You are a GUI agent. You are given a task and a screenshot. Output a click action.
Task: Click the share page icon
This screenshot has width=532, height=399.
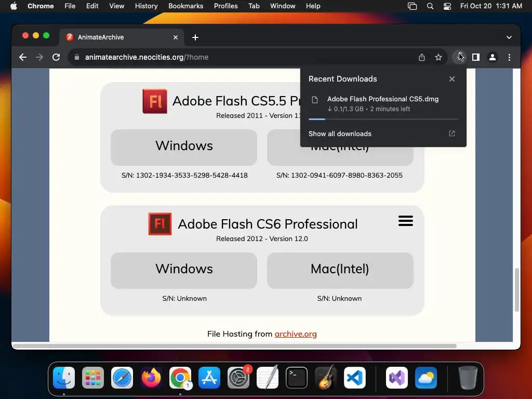click(422, 57)
